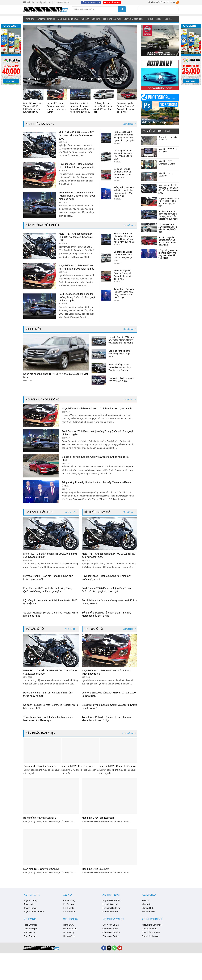
Task: Open the youtube.com button in header
Action: coord(112,2)
